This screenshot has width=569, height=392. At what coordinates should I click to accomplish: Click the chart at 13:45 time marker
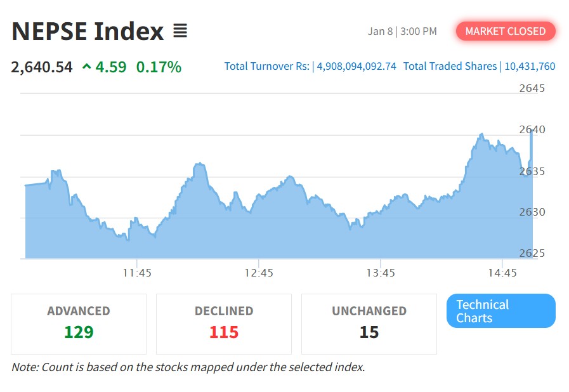tap(381, 273)
